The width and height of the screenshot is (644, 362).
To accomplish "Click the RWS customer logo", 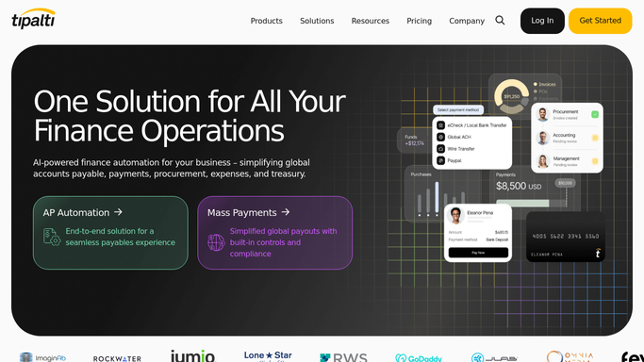I will 343,357.
